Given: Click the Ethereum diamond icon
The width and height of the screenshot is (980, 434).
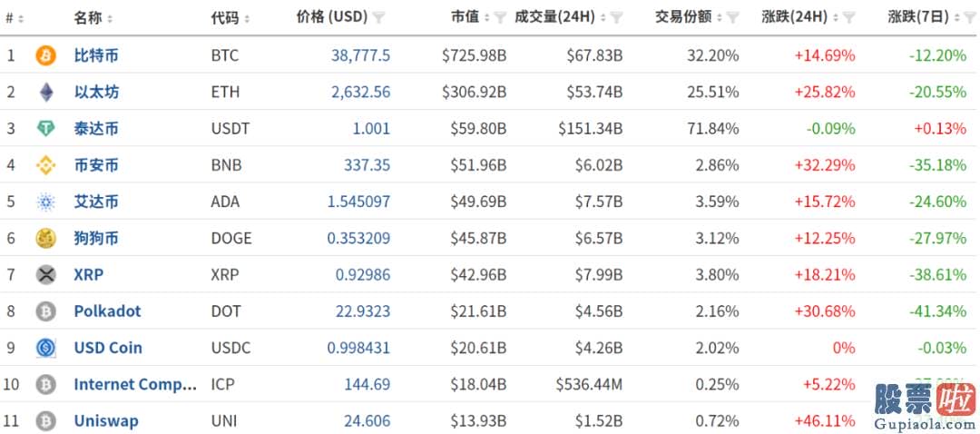Looking at the screenshot, I should (x=45, y=93).
